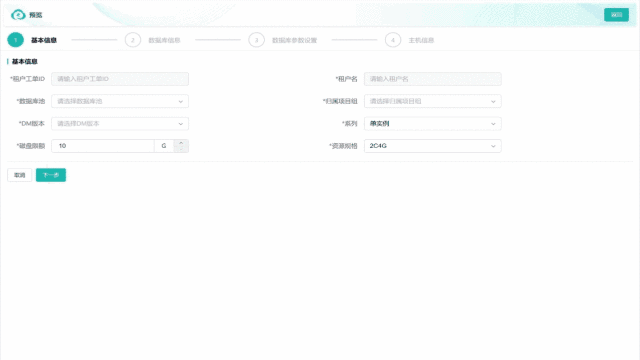640x360 pixels.
Task: Increase 磁盘限额 with the up arrow
Action: (x=181, y=143)
